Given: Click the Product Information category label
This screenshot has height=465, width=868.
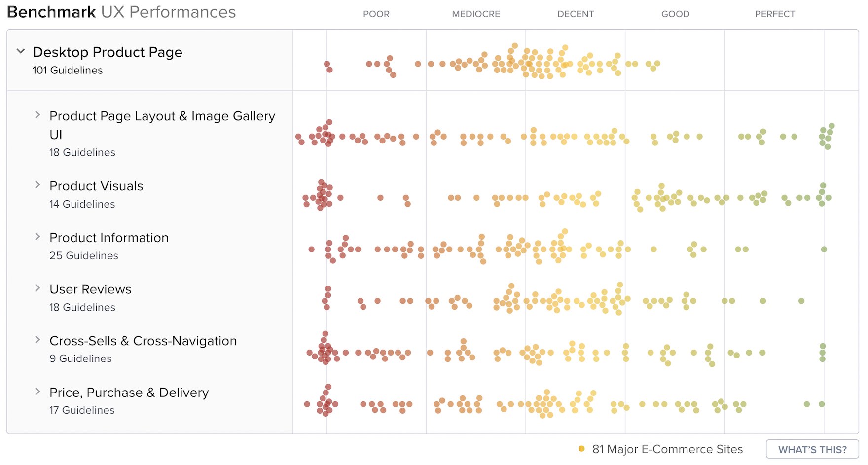Looking at the screenshot, I should point(109,238).
